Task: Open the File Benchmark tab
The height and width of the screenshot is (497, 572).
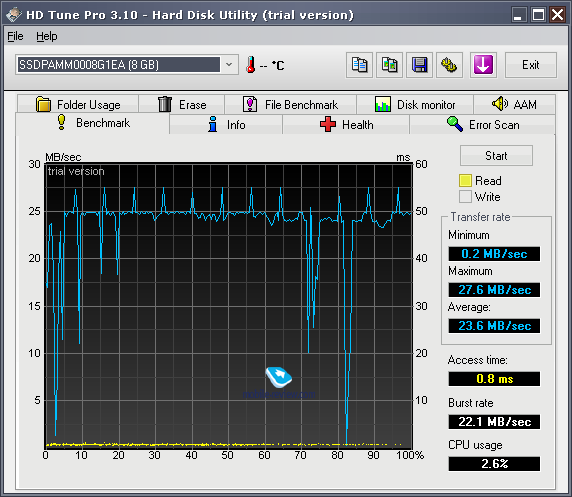Action: pyautogui.click(x=290, y=104)
